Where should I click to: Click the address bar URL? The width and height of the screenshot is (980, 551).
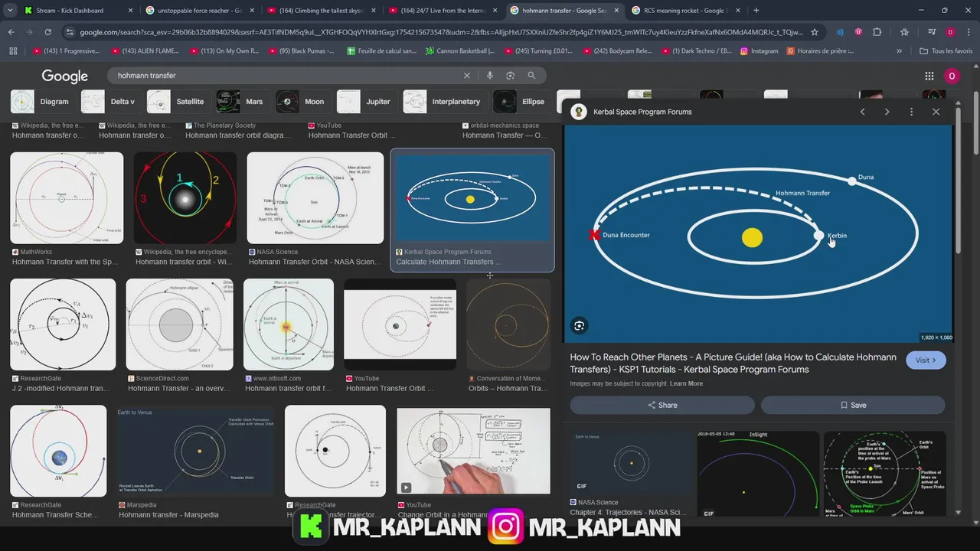click(440, 32)
